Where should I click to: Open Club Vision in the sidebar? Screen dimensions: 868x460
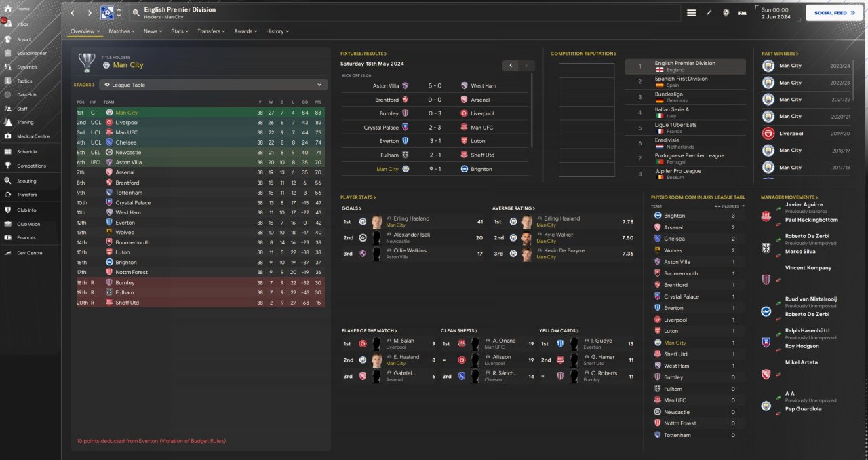[x=28, y=224]
